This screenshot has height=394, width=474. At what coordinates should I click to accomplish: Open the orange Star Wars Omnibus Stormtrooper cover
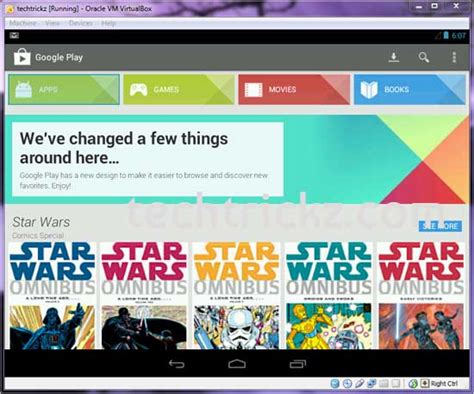(x=237, y=296)
